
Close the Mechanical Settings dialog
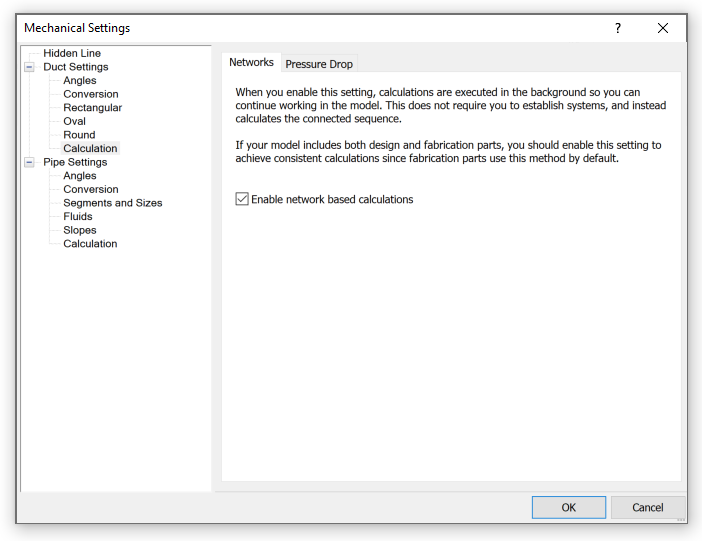663,28
